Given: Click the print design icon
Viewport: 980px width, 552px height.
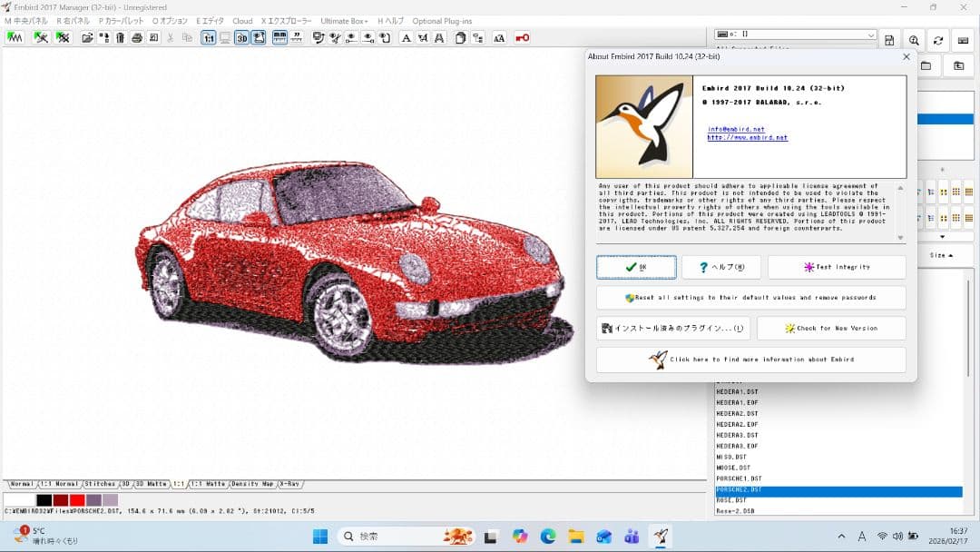Looking at the screenshot, I should (139, 37).
